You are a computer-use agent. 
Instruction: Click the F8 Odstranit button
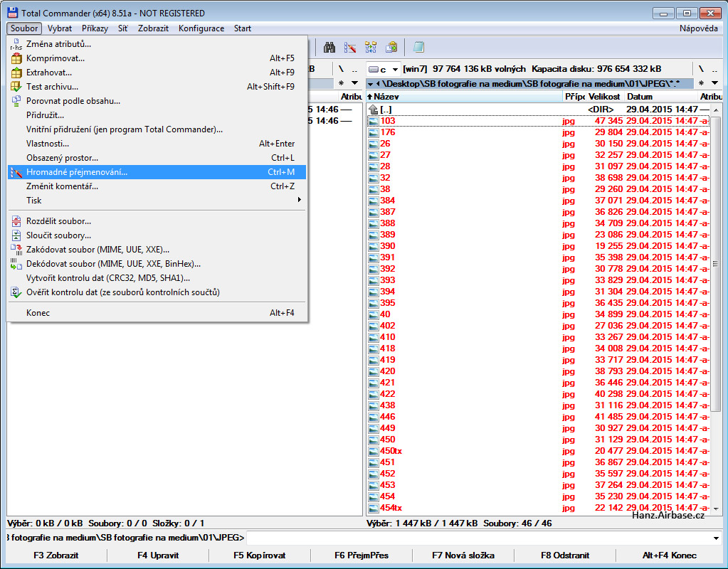(565, 555)
